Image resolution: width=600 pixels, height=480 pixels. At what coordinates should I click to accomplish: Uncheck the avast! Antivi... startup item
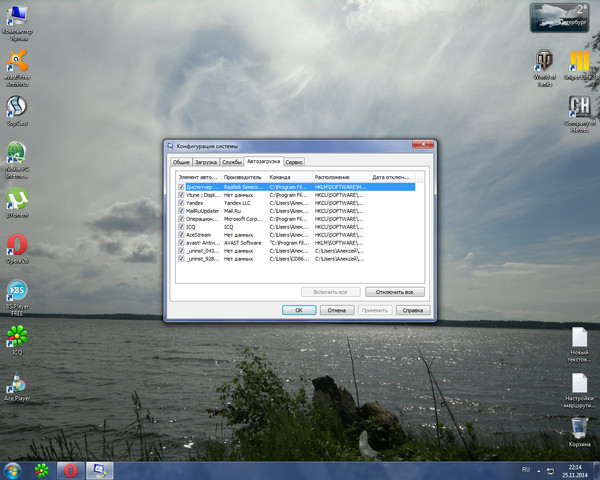point(181,243)
